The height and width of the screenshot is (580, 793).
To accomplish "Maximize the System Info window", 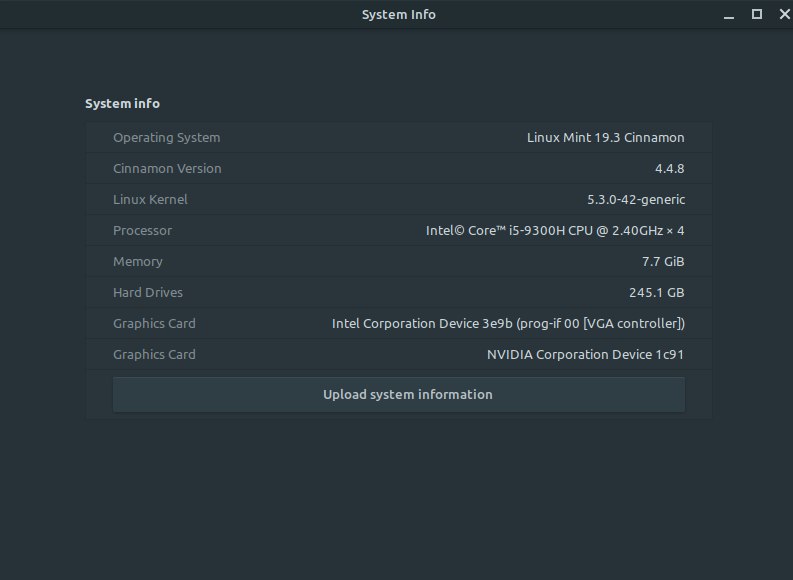I will click(x=757, y=15).
